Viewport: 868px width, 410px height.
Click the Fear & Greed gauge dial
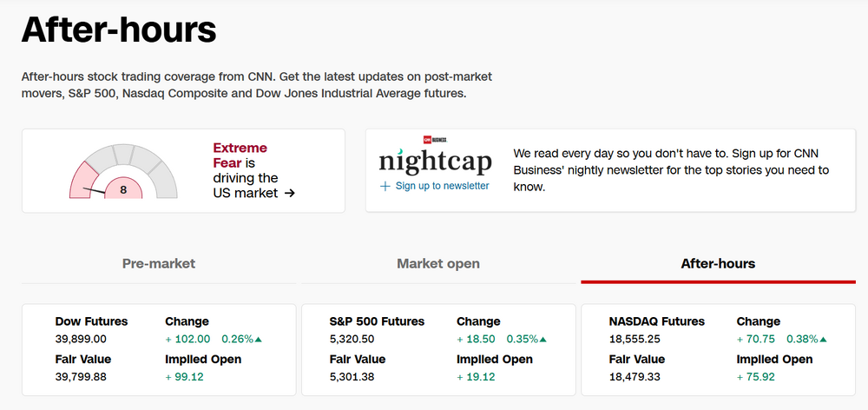(123, 170)
